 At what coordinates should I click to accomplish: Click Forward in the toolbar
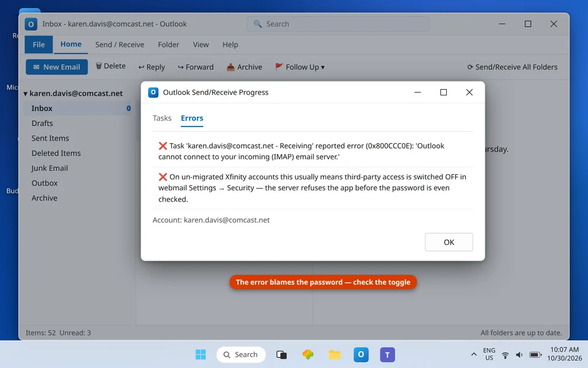click(x=195, y=67)
